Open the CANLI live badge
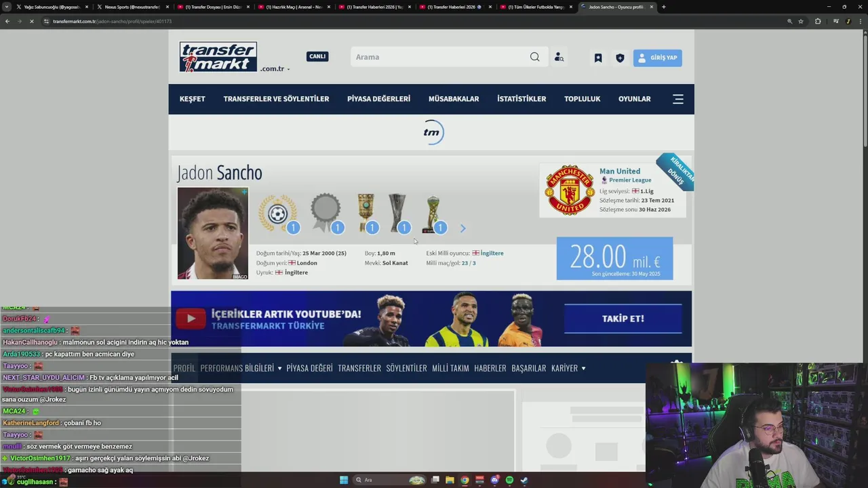The width and height of the screenshot is (868, 488). pyautogui.click(x=317, y=56)
